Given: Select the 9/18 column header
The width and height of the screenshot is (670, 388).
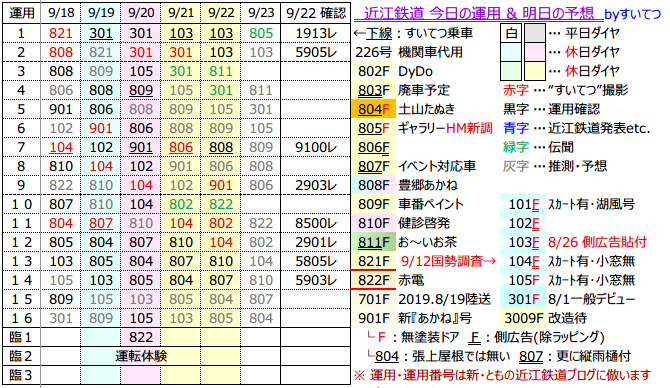Looking at the screenshot, I should [x=61, y=13].
